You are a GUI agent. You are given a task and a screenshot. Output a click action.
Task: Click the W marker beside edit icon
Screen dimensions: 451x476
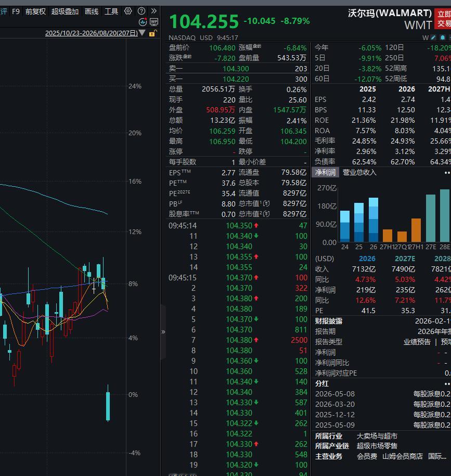pyautogui.click(x=425, y=37)
